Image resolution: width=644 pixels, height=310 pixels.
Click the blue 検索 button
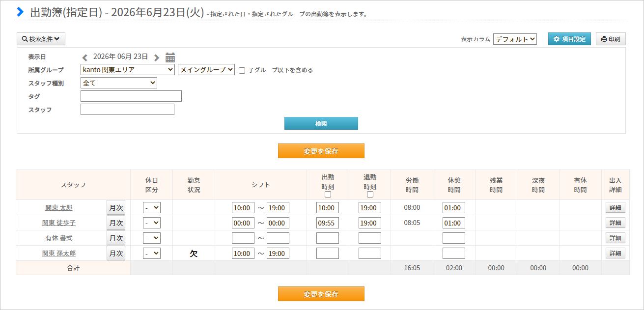pos(321,123)
